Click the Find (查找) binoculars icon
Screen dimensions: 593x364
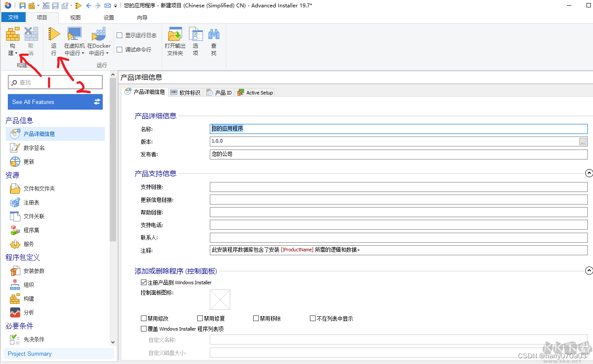(214, 35)
